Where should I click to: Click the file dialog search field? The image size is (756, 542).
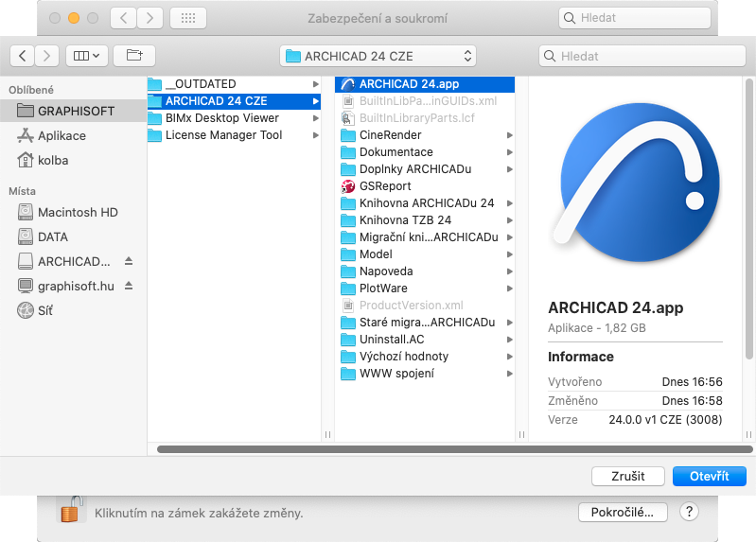pyautogui.click(x=642, y=56)
